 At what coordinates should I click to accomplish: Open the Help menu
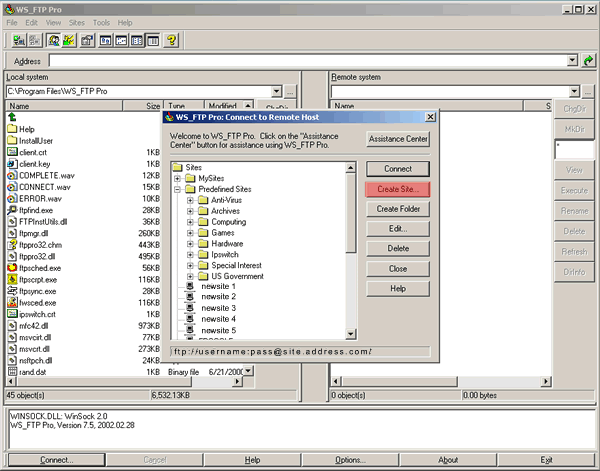pos(125,23)
